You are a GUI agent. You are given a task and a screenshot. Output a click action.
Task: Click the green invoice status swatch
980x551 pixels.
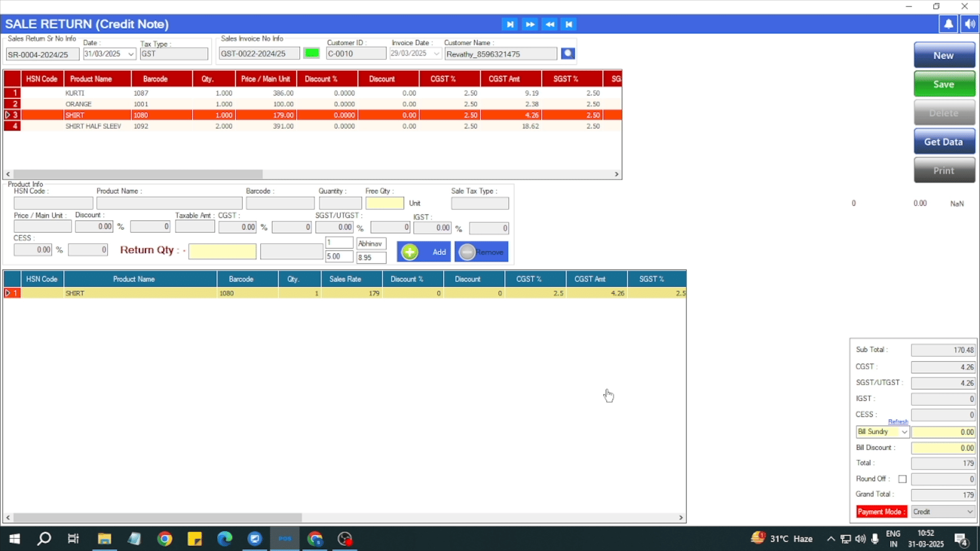[x=311, y=53]
